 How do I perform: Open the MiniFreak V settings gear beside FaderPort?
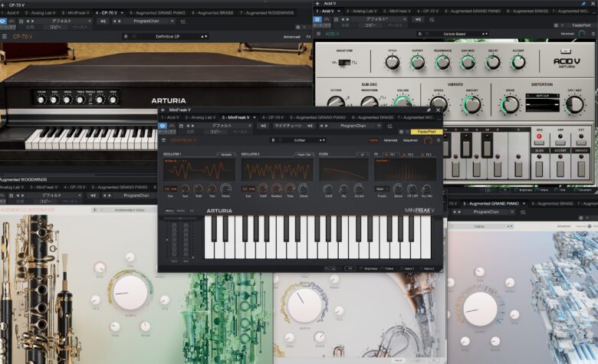401,132
